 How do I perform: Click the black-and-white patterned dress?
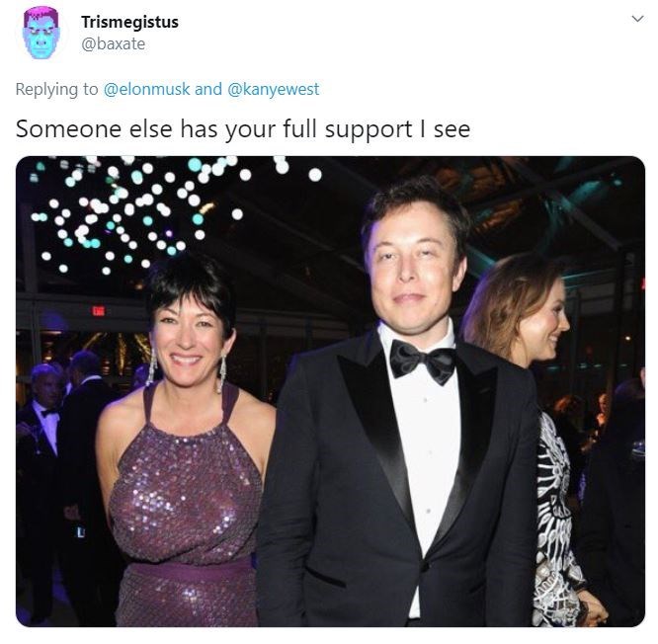(x=556, y=521)
